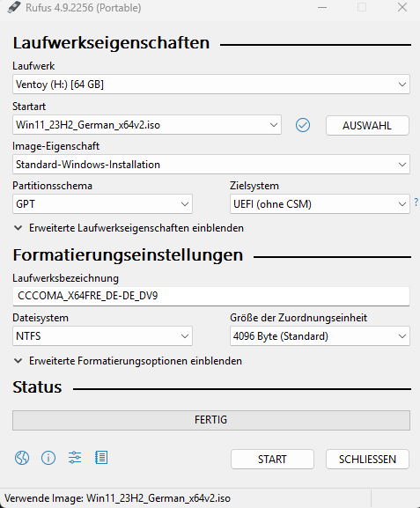Click the ISO checksum checkmark icon
Viewport: 420px width, 508px height.
[303, 125]
